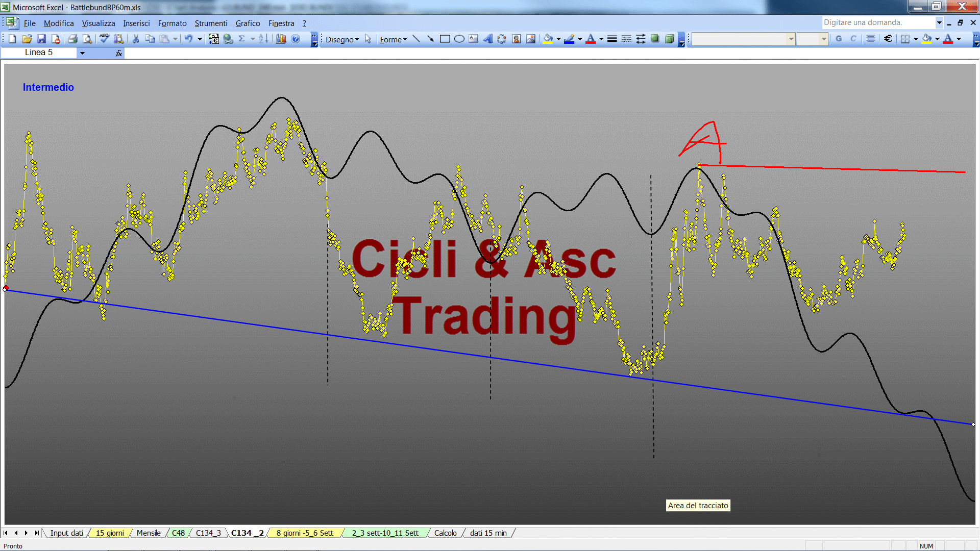
Task: Click the Digitare una domanda help field
Action: tap(878, 22)
